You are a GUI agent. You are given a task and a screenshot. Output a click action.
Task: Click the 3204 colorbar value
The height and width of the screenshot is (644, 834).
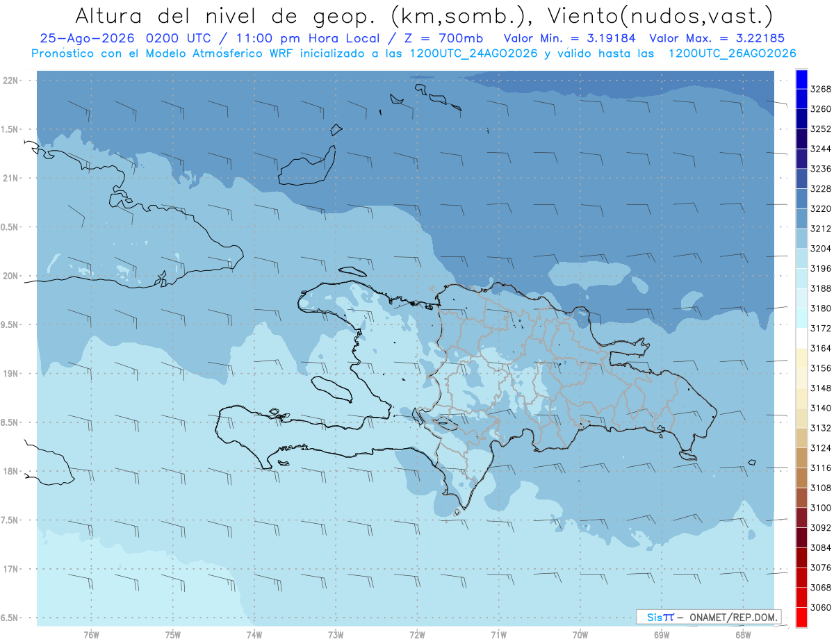point(821,248)
